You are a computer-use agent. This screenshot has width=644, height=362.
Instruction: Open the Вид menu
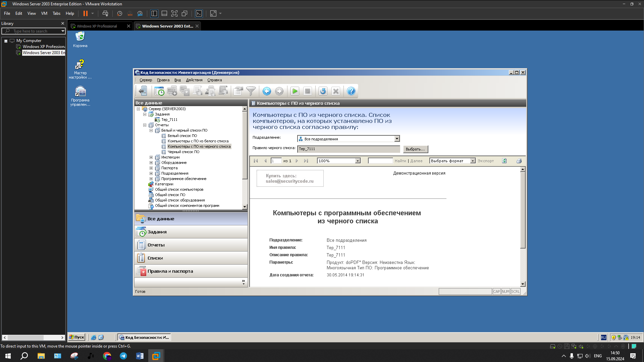[x=177, y=80]
